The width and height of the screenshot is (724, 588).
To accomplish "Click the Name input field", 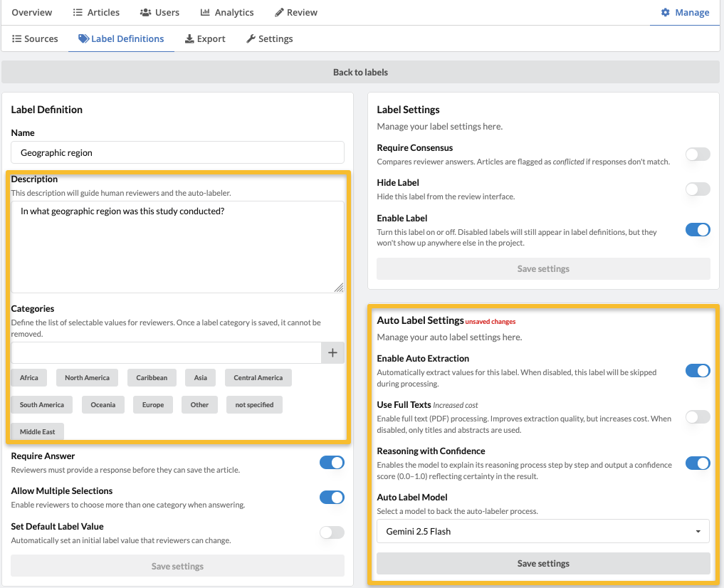I will (177, 152).
